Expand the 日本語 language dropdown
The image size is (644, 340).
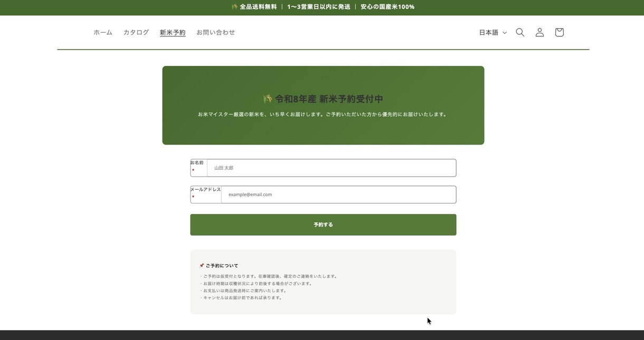(493, 32)
